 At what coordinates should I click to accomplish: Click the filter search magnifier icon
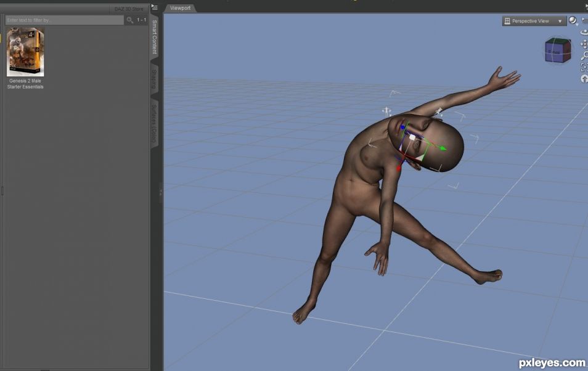tap(130, 20)
